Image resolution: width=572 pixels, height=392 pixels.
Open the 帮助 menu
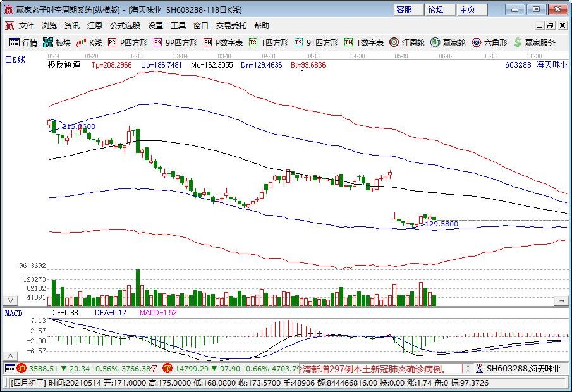(262, 25)
